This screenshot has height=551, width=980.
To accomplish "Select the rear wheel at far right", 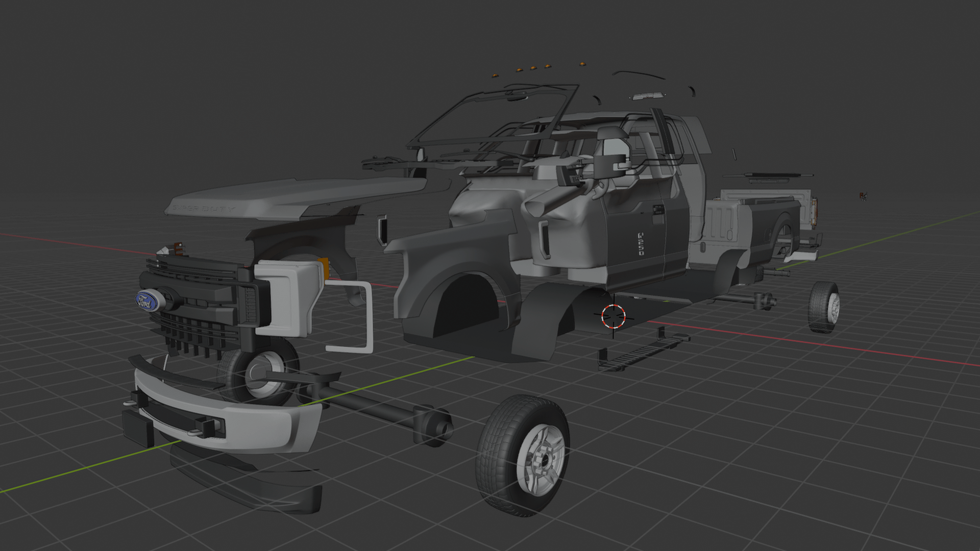I will (824, 307).
